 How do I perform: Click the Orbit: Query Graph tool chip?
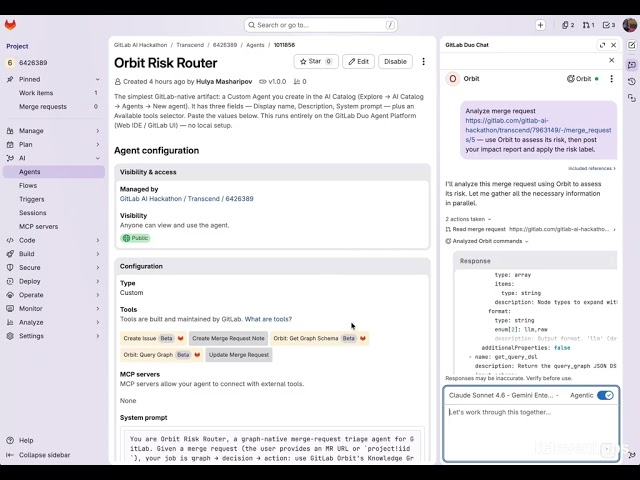tap(162, 355)
